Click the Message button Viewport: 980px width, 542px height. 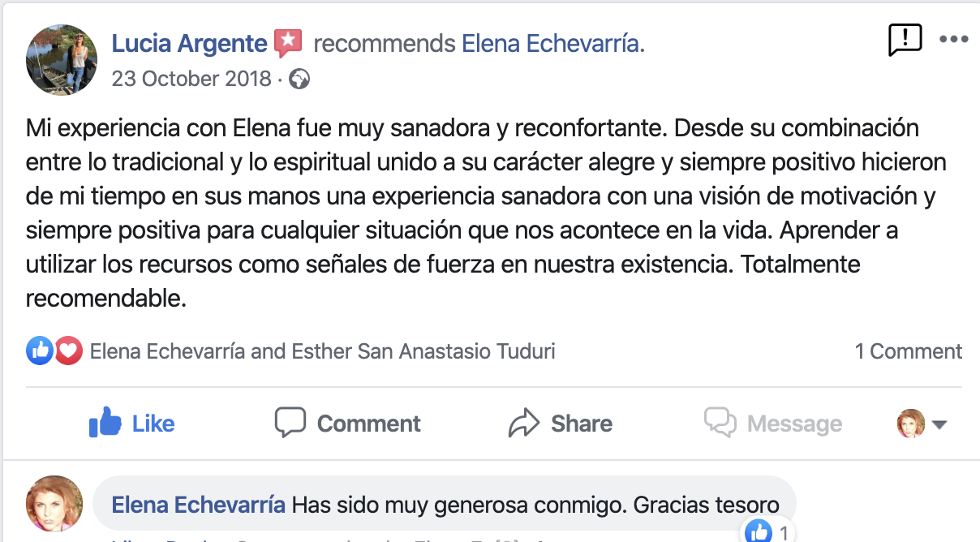click(x=773, y=423)
